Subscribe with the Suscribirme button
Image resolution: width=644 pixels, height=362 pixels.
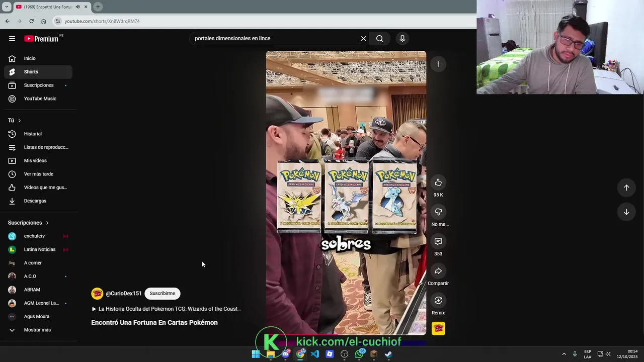tap(163, 294)
